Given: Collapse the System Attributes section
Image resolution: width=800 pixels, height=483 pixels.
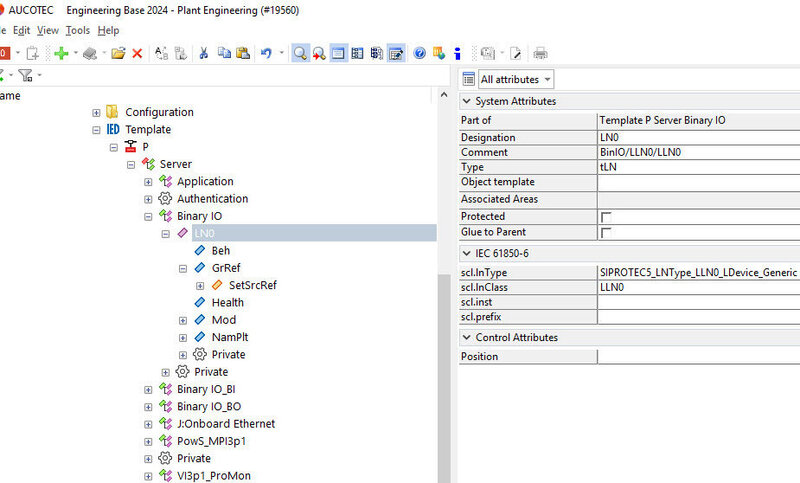Looking at the screenshot, I should click(466, 101).
